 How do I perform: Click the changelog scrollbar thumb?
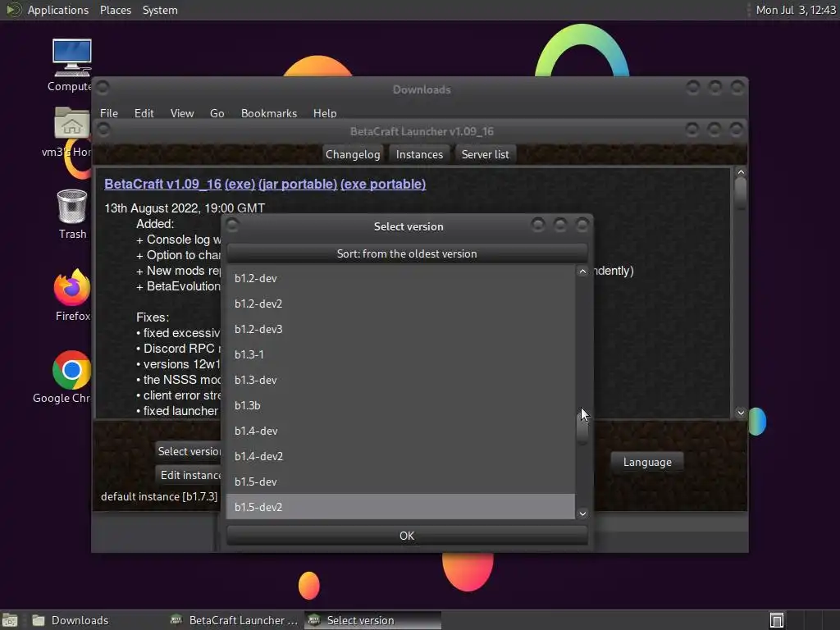tap(741, 193)
